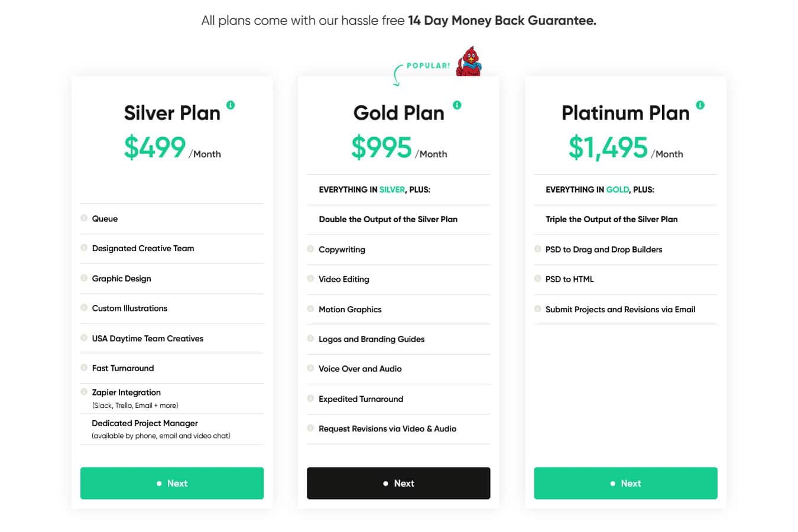
Task: Click info icon beside Graphic Design feature
Action: tap(84, 278)
